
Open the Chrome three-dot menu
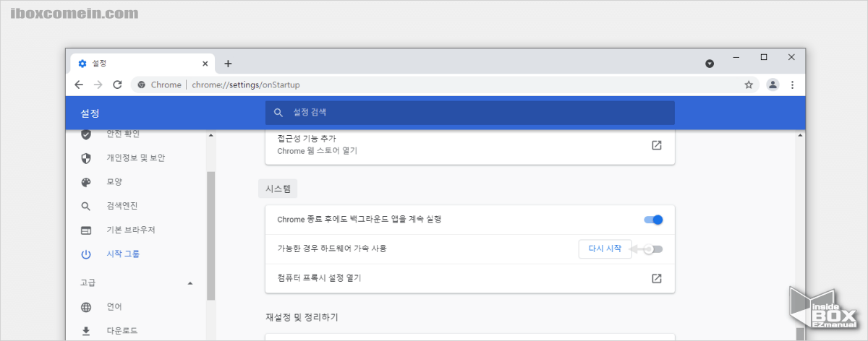tap(792, 85)
